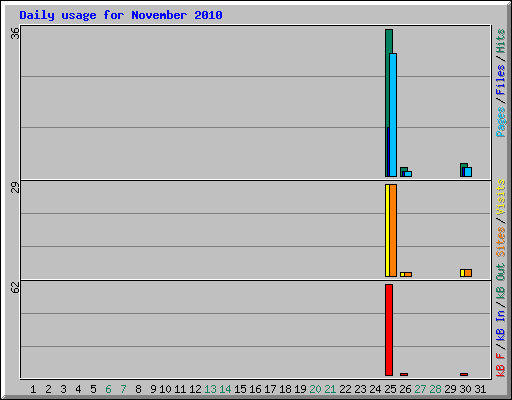The height and width of the screenshot is (400, 512).
Task: Click day label 15 on the x-axis
Action: click(240, 389)
